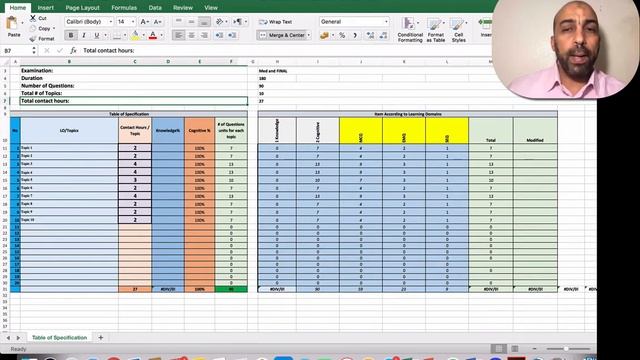Cut the selection with the scissors icon
Viewport: 640px width, 360px height.
tap(33, 18)
